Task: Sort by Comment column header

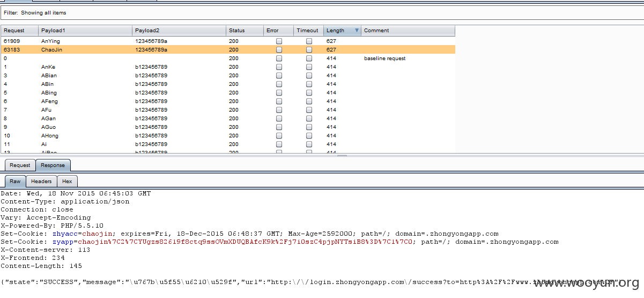Action: click(x=408, y=31)
